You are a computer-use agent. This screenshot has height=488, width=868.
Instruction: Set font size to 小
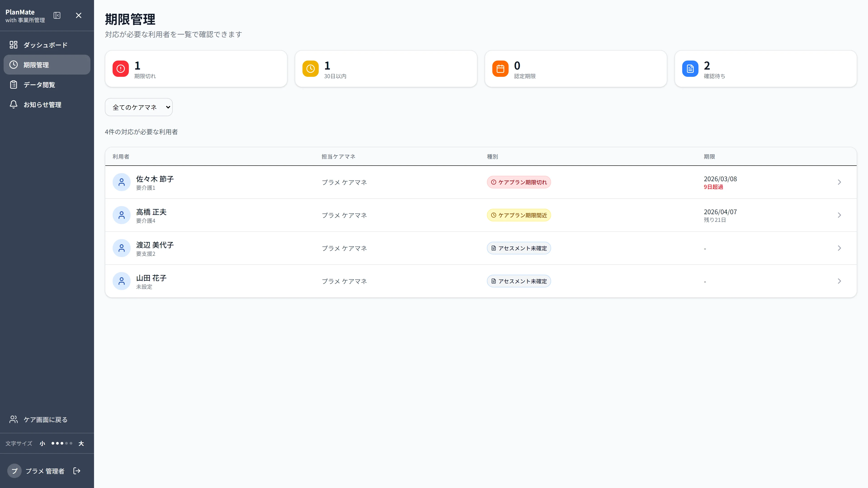[42, 443]
